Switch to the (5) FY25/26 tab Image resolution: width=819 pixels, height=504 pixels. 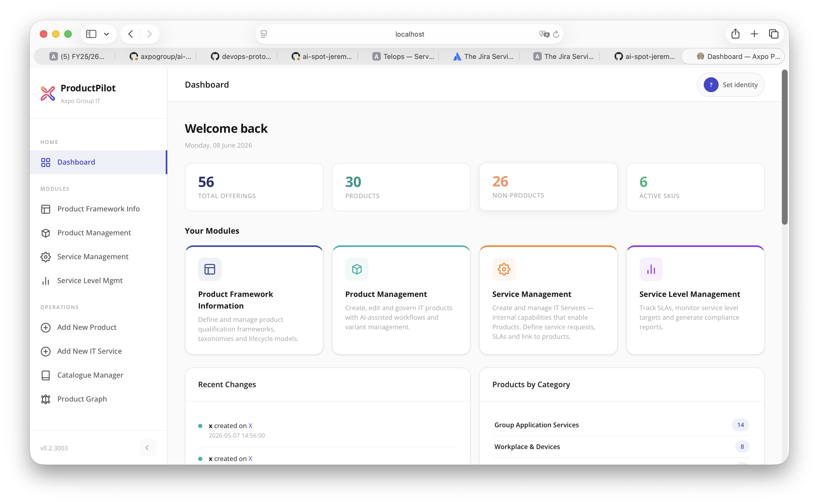tap(77, 56)
